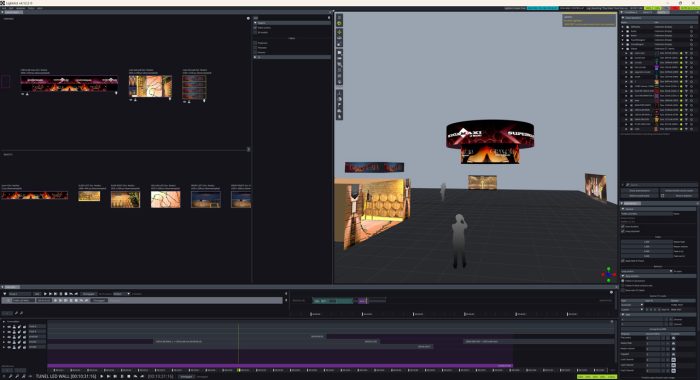
Task: Open the wide dropdown under the four numeric fields
Action: 647,271
